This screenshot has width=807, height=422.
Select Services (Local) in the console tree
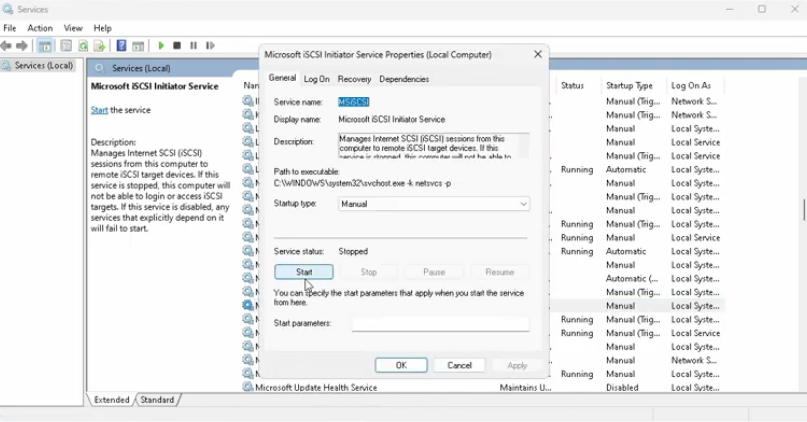(38, 66)
